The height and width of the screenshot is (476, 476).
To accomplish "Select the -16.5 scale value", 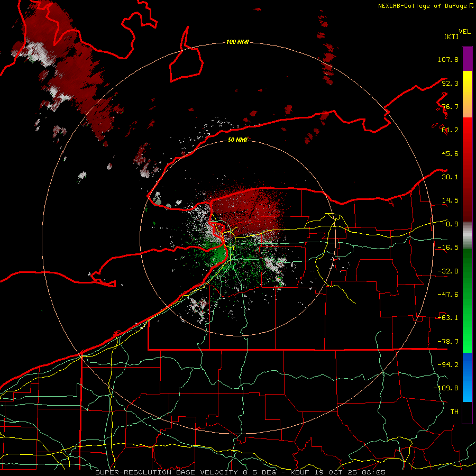I will point(448,248).
